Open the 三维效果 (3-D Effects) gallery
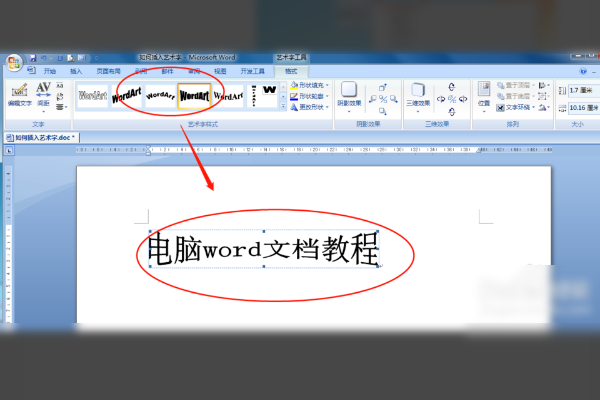The width and height of the screenshot is (600, 400). click(x=418, y=97)
